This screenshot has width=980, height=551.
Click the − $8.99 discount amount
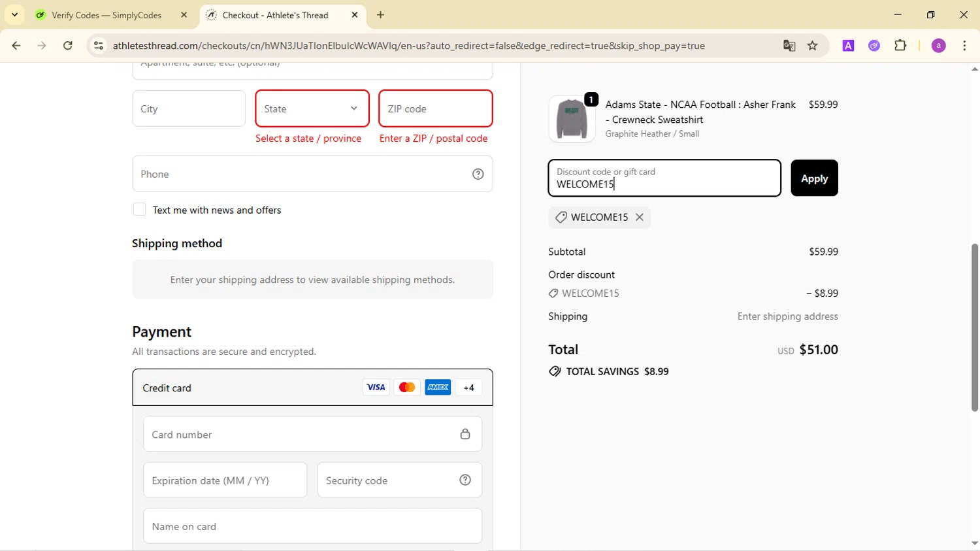(x=822, y=293)
